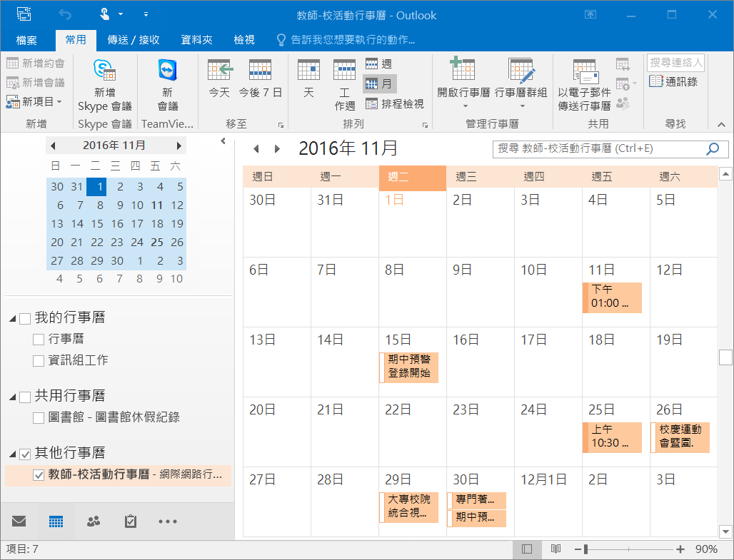Image resolution: width=734 pixels, height=560 pixels.
Task: Open the 校慶運動會 event on the 26th
Action: (680, 437)
